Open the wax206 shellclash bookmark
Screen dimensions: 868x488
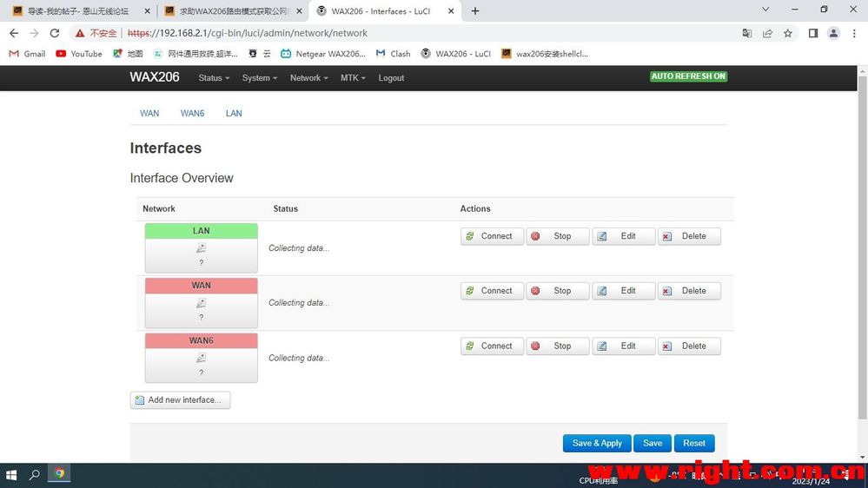545,54
